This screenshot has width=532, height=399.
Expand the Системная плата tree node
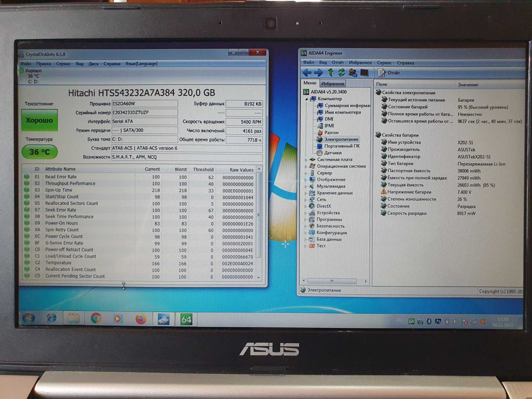(306, 160)
